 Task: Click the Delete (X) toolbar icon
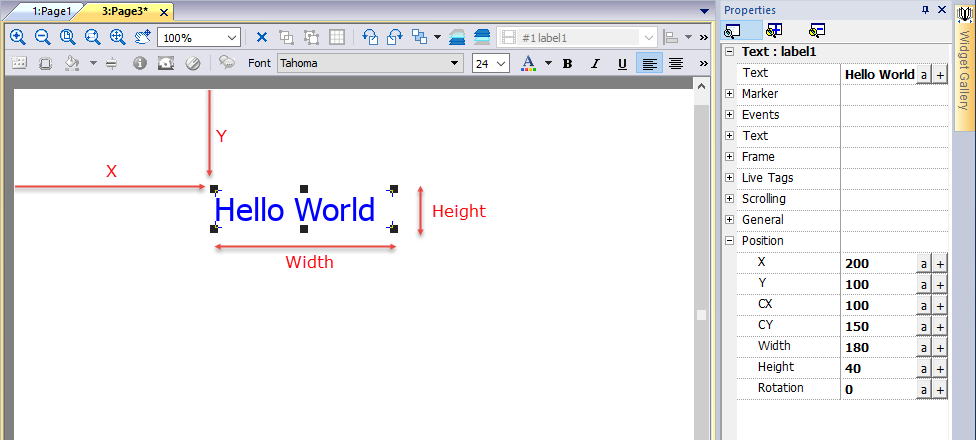[x=262, y=37]
